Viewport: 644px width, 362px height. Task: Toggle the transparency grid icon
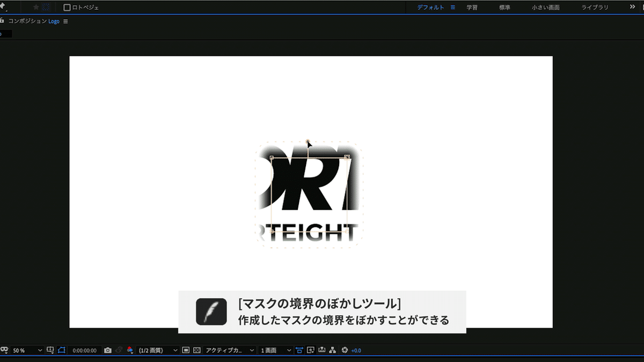(197, 350)
